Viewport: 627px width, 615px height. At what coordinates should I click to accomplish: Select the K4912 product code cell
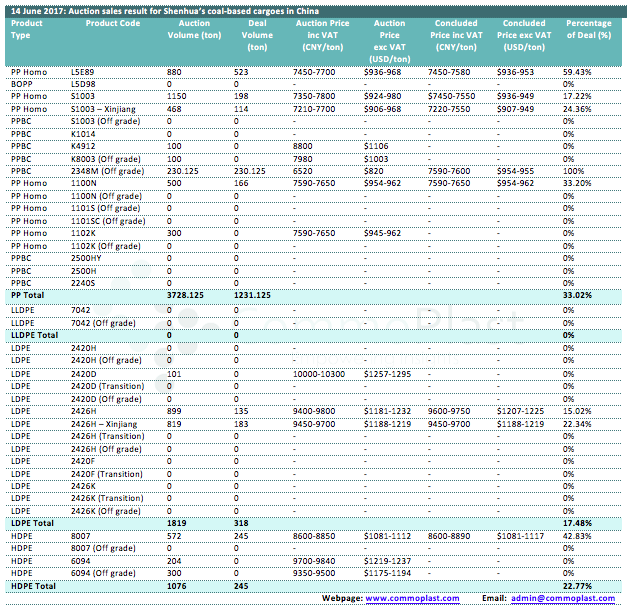coord(83,147)
